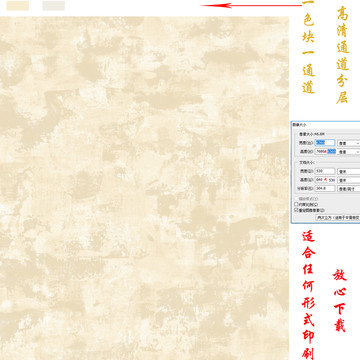Click the document width field showing 530

pos(325,171)
